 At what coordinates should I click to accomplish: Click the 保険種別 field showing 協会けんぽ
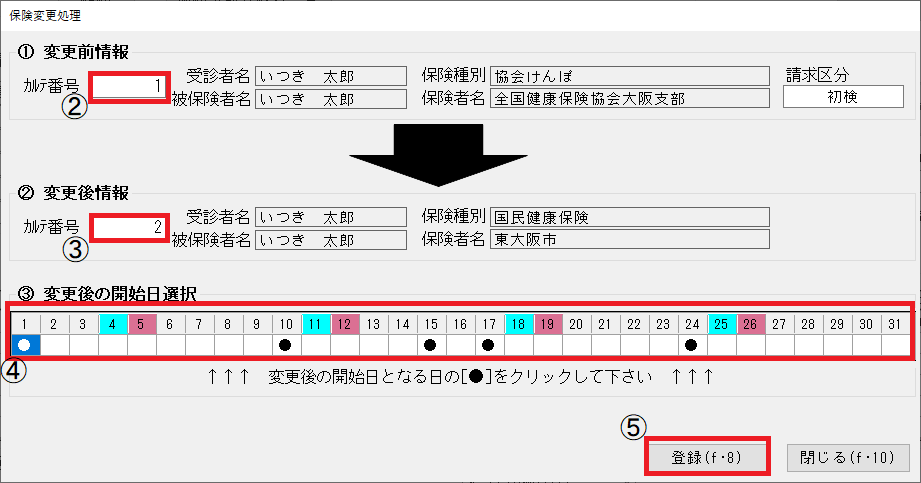tap(628, 76)
